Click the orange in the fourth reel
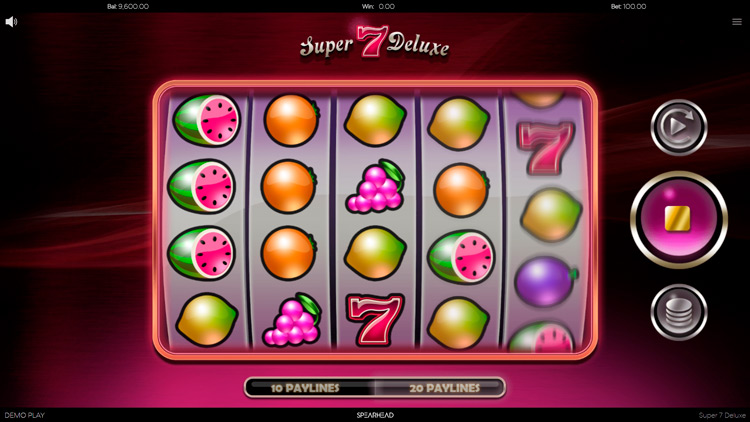750x422 pixels. (461, 190)
